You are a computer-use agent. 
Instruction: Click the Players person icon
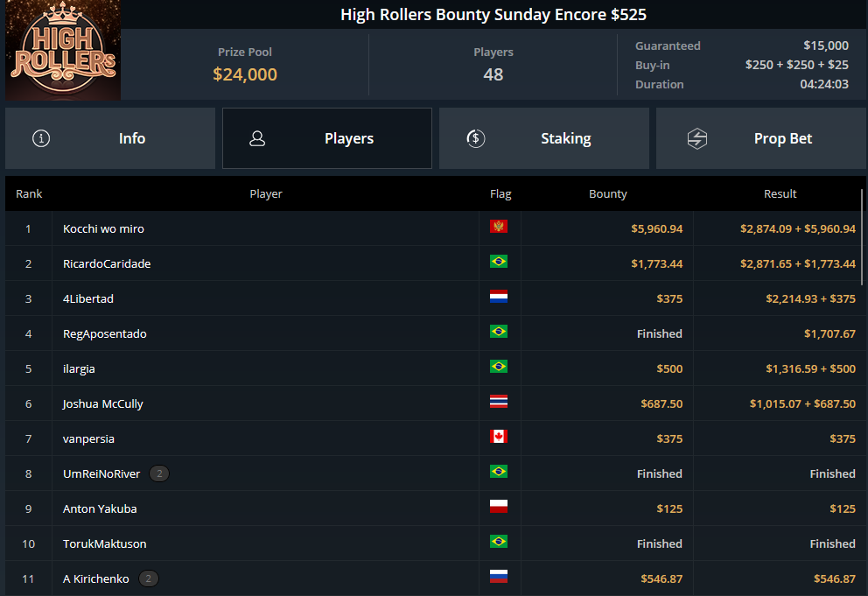point(257,138)
